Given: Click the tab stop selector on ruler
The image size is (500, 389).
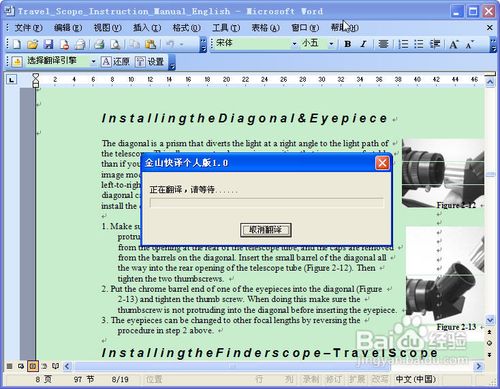Looking at the screenshot, I should pyautogui.click(x=12, y=80).
